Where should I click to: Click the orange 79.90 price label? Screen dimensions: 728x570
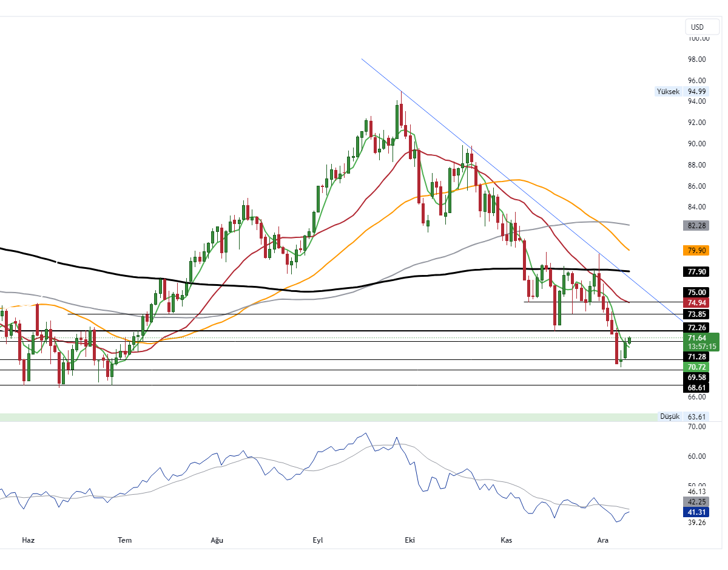(695, 250)
